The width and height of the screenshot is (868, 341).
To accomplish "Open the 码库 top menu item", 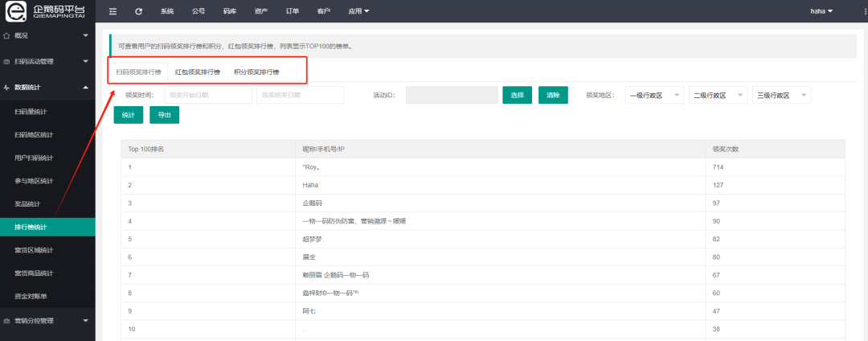I will [230, 11].
